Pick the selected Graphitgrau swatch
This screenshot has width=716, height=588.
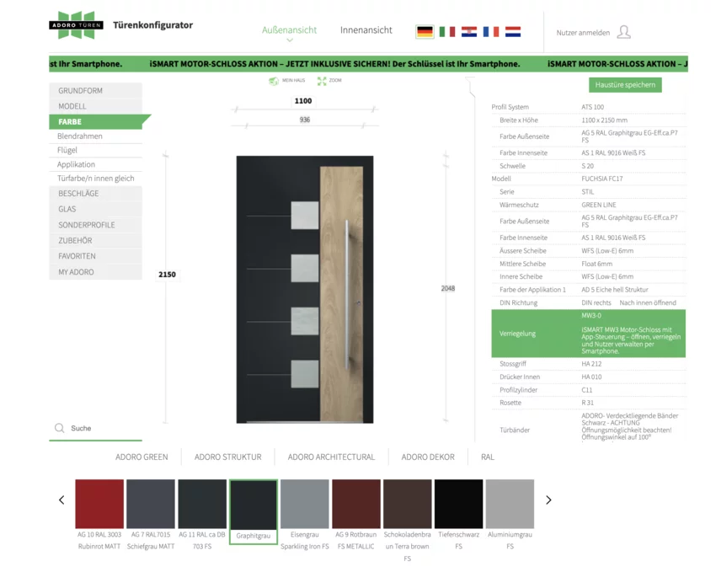click(254, 505)
